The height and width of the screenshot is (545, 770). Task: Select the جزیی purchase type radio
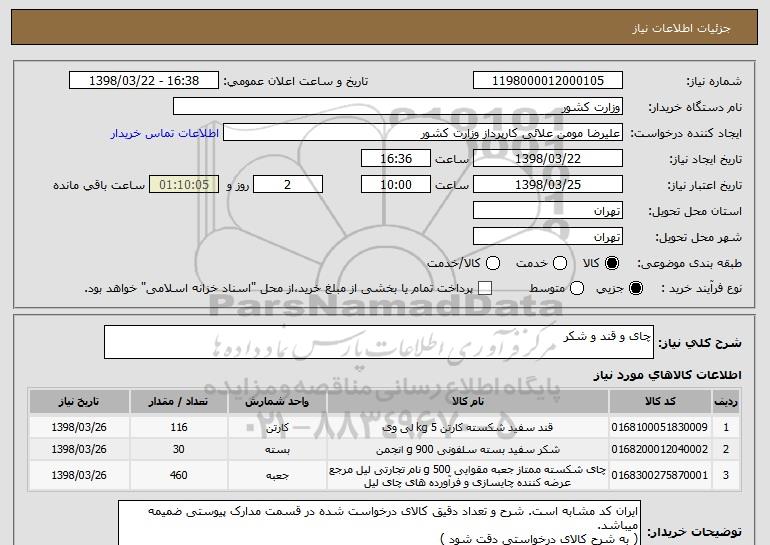pos(635,289)
